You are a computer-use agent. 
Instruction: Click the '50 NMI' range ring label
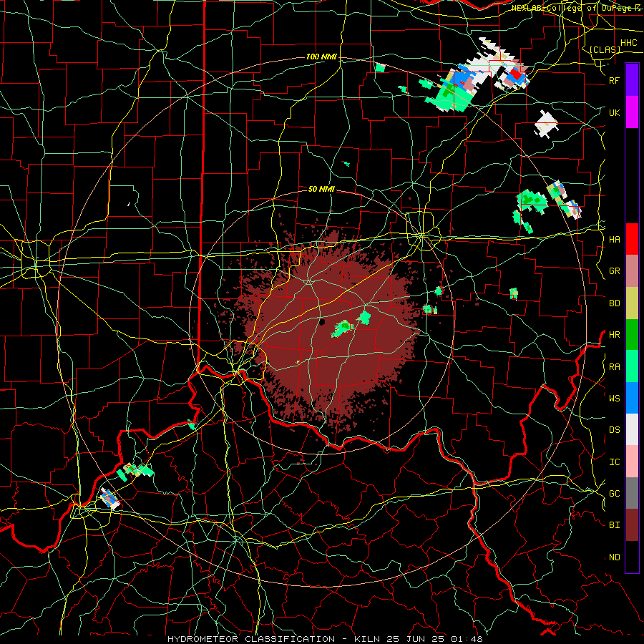coord(321,189)
